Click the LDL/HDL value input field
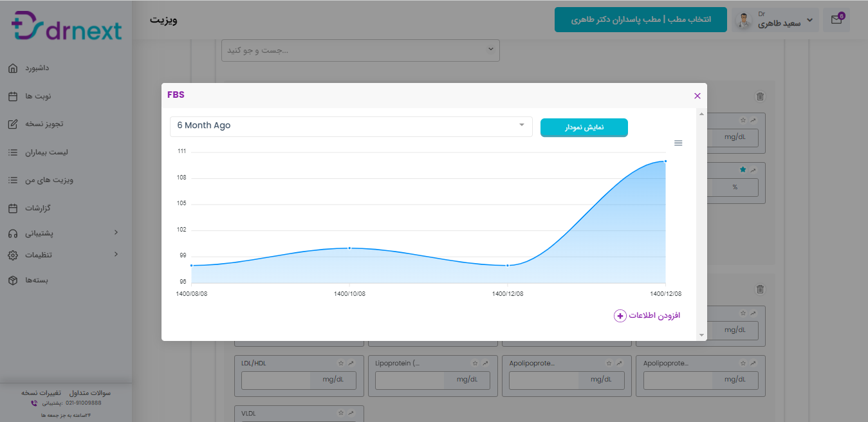868x422 pixels. point(276,380)
